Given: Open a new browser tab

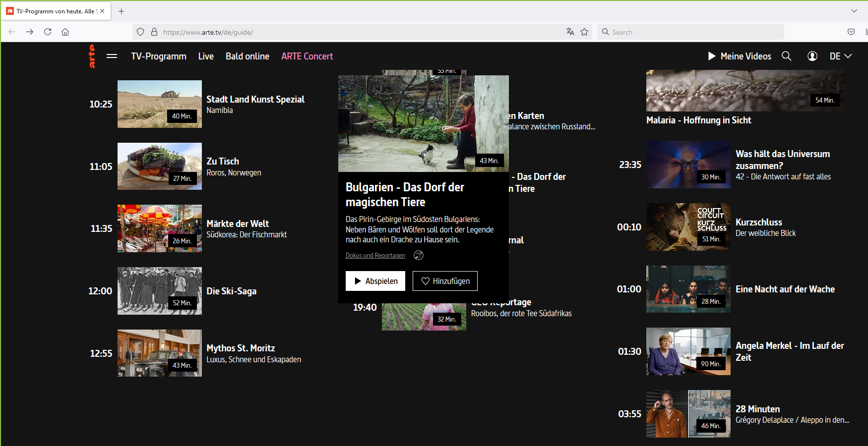Looking at the screenshot, I should click(121, 11).
